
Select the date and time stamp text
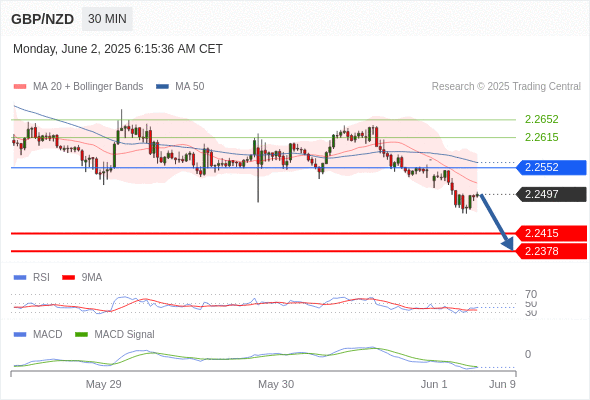[x=118, y=49]
